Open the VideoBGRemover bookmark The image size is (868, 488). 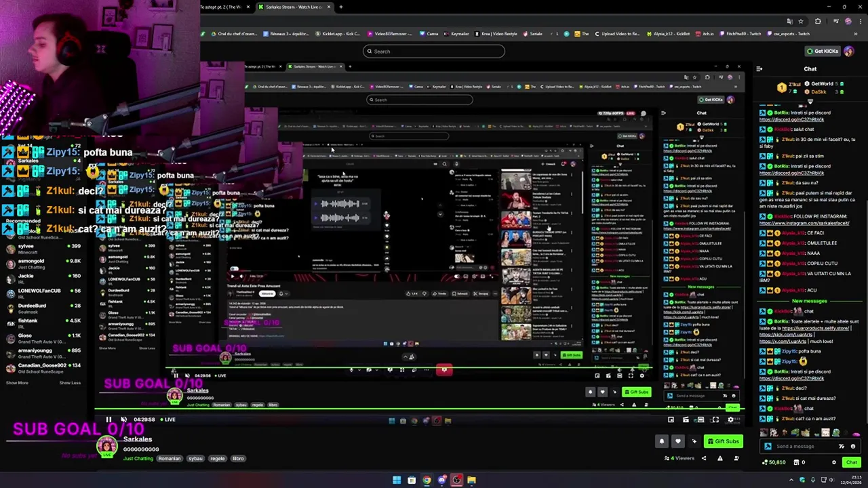(389, 33)
